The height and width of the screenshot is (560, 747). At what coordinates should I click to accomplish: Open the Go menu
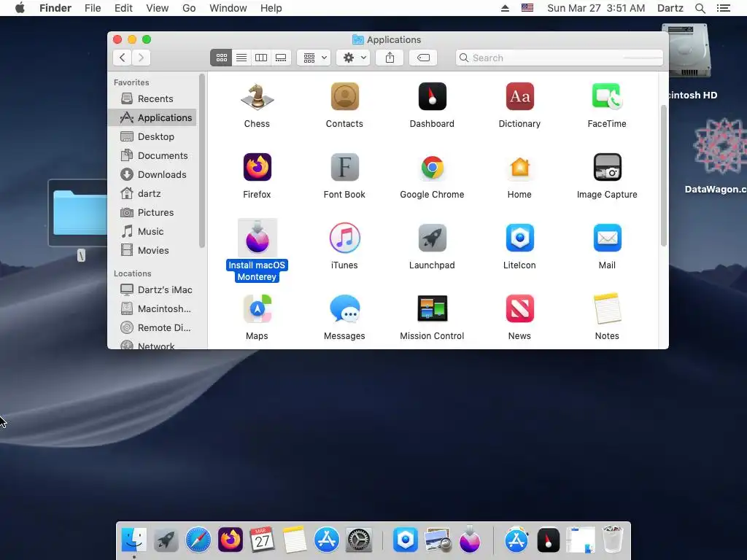tap(189, 8)
